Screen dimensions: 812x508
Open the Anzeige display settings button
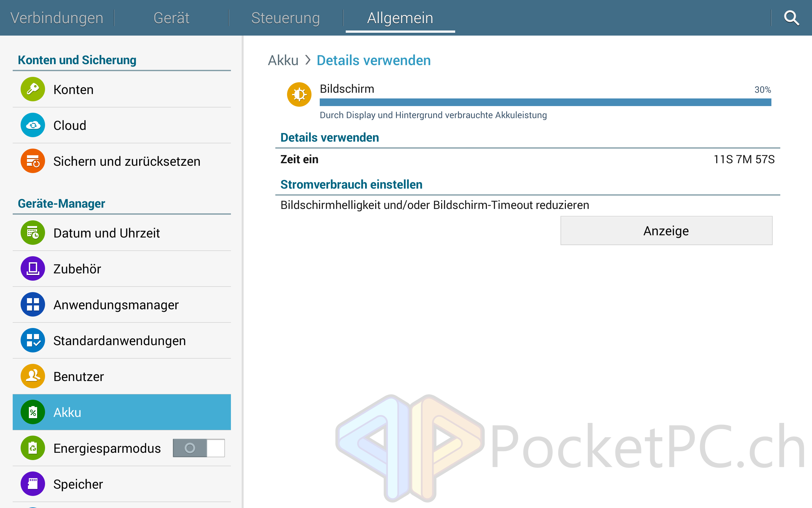click(666, 231)
